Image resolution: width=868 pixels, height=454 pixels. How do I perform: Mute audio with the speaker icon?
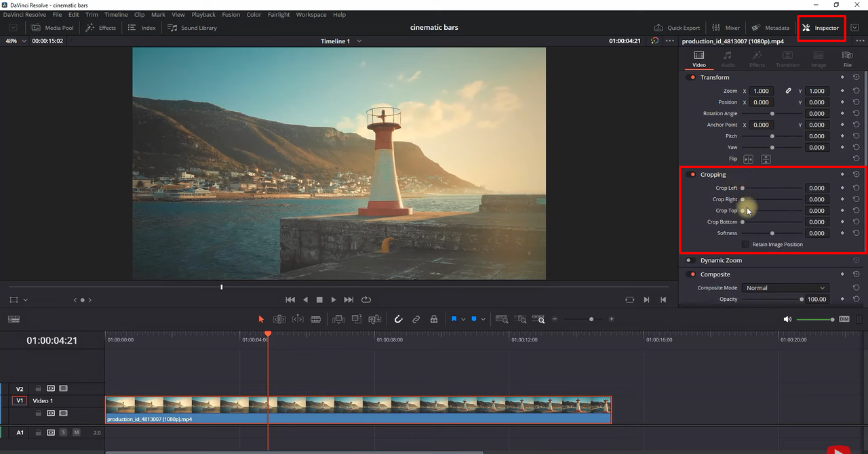pyautogui.click(x=787, y=319)
